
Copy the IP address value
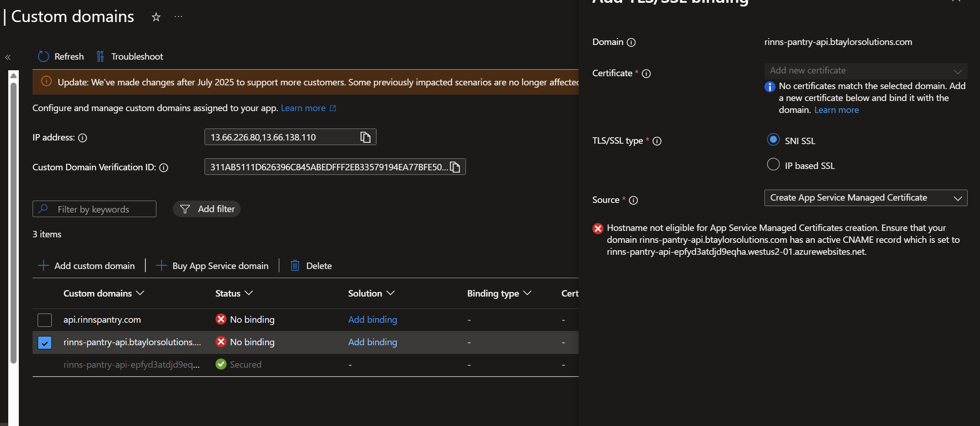coord(365,137)
